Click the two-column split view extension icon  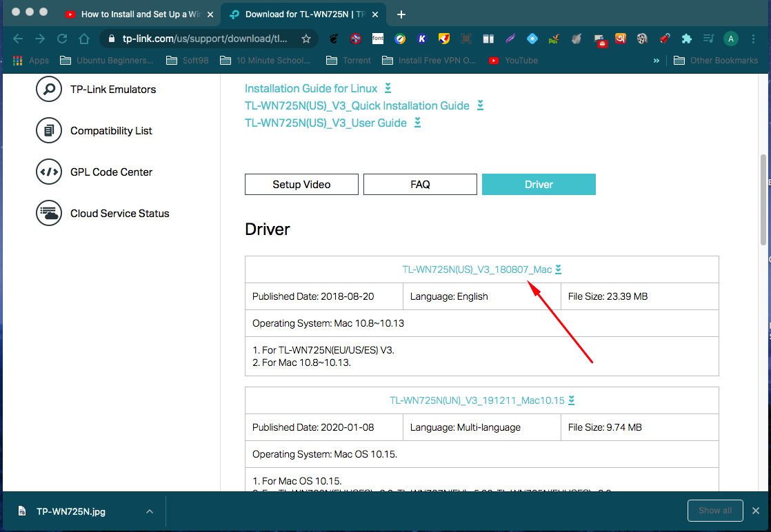pos(488,39)
